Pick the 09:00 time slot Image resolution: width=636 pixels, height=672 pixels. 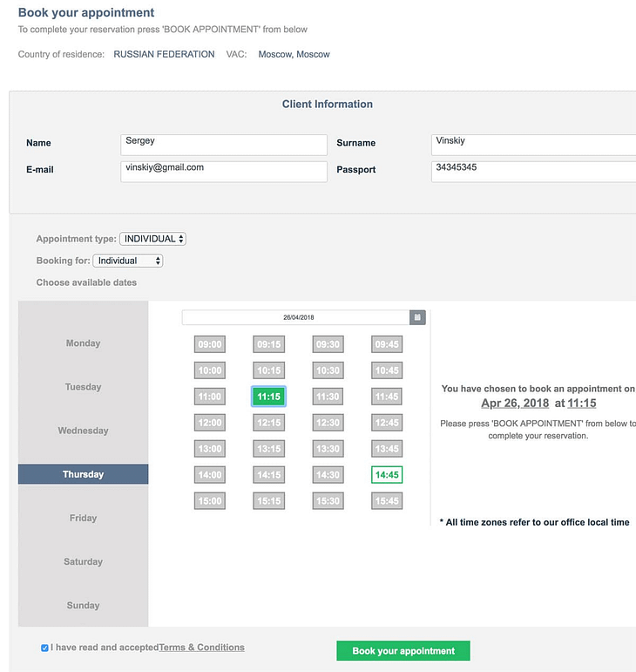tap(210, 344)
